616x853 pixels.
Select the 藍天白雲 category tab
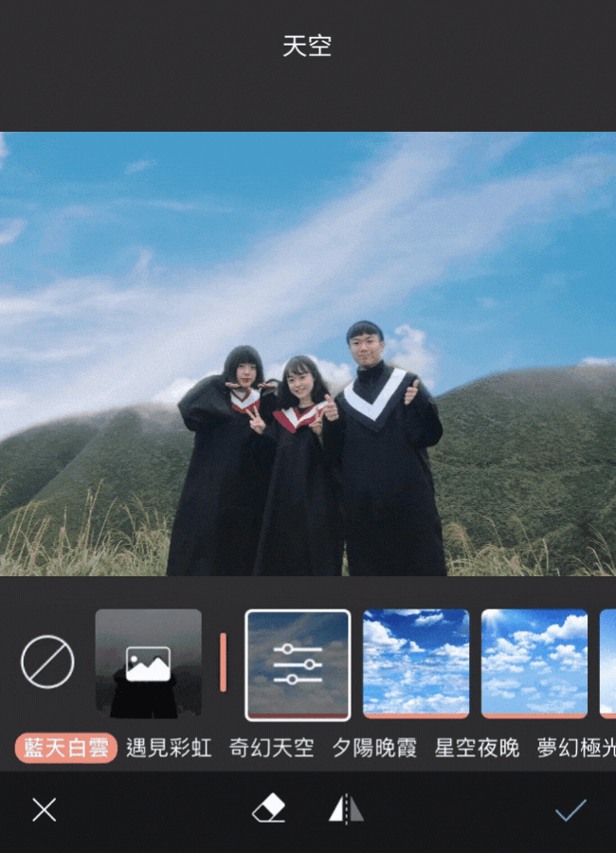point(65,748)
